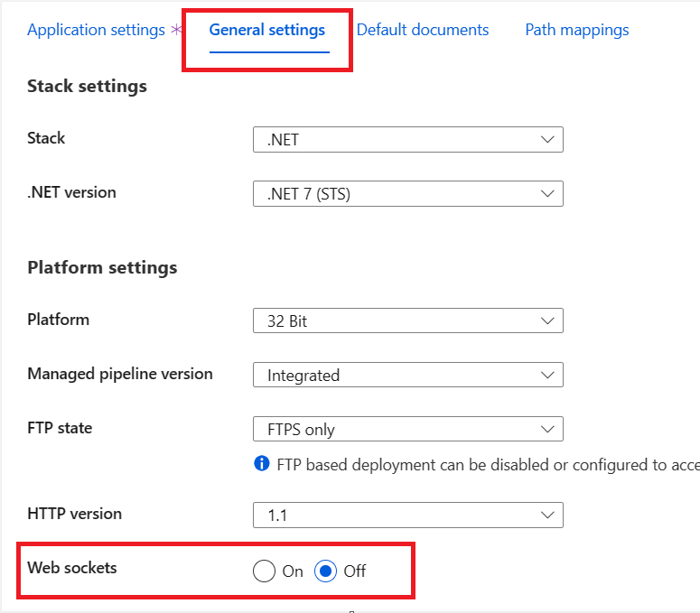This screenshot has width=700, height=613.
Task: Select the General settings tab
Action: [x=267, y=30]
